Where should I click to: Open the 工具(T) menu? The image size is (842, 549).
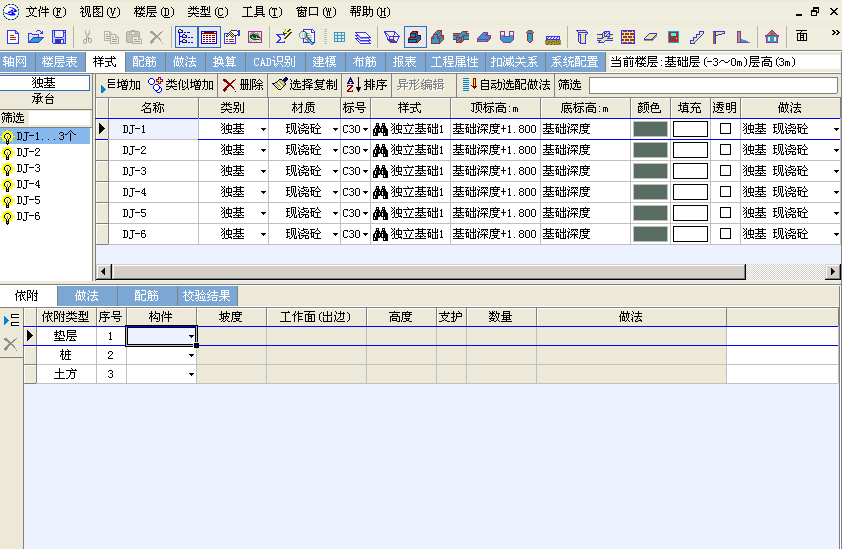click(x=262, y=12)
